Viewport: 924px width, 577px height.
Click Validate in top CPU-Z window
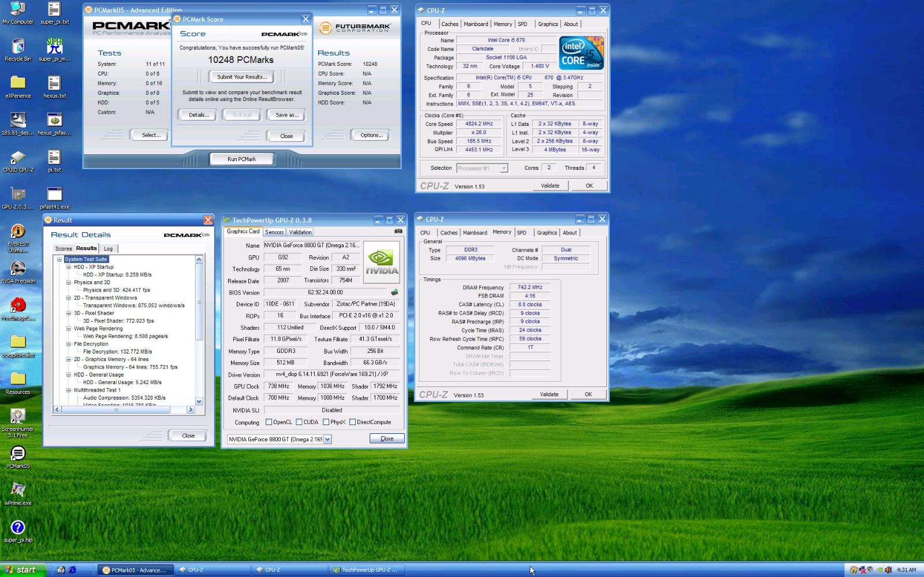pyautogui.click(x=550, y=186)
